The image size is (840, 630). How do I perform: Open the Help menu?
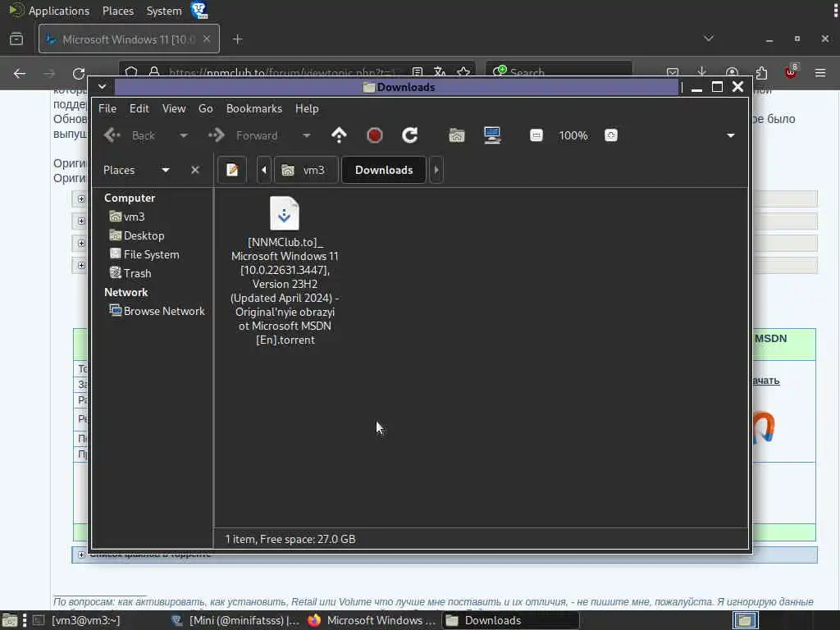coord(307,108)
